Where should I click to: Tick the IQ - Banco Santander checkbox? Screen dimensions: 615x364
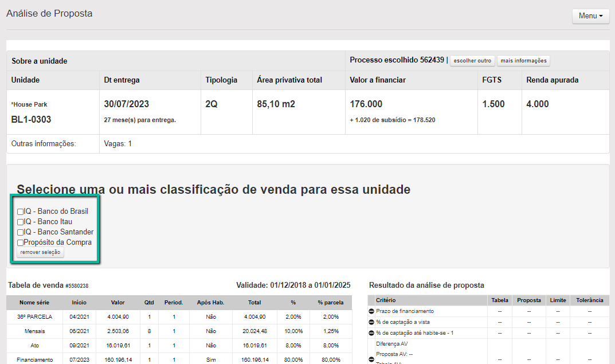tap(21, 232)
